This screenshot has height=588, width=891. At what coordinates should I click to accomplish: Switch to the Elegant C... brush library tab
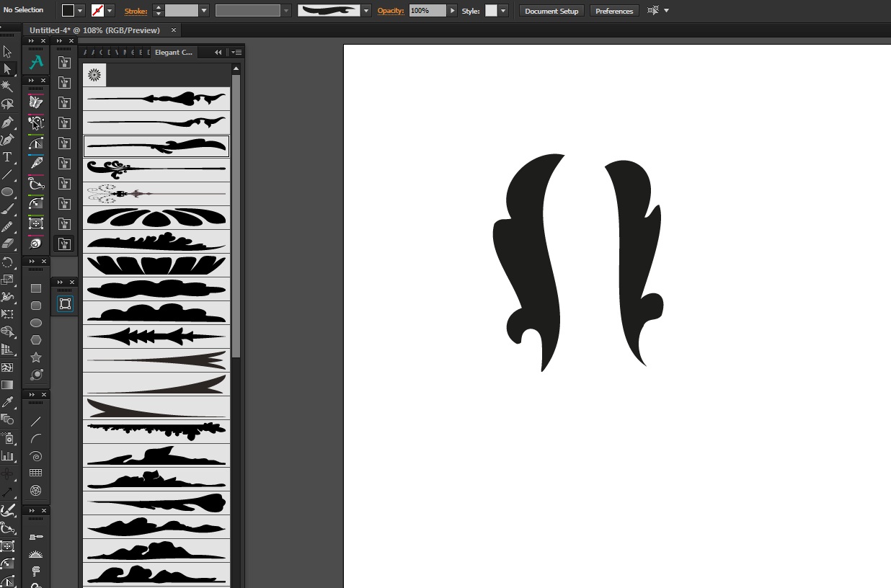174,53
